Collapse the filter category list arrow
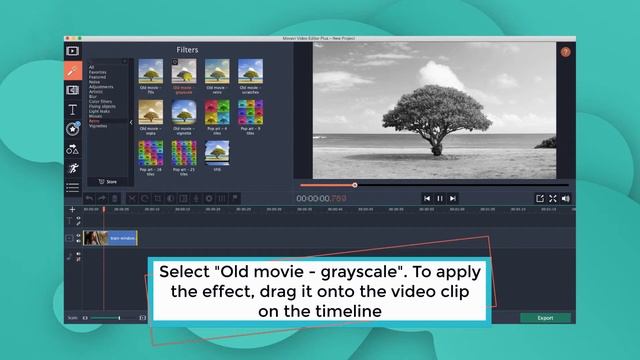Screen dimensions: 640x360 (x=131, y=122)
